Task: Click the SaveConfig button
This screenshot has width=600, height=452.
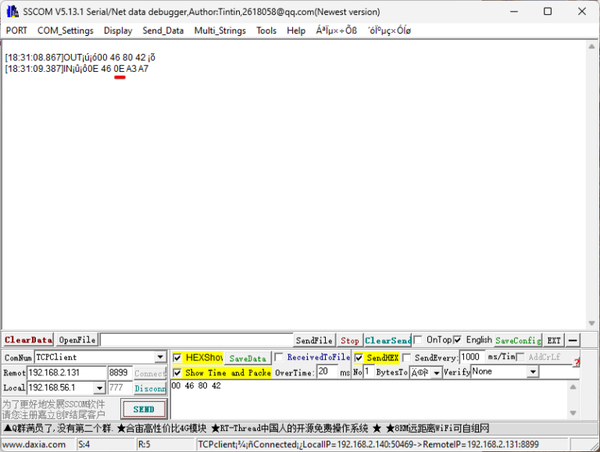Action: [x=518, y=340]
